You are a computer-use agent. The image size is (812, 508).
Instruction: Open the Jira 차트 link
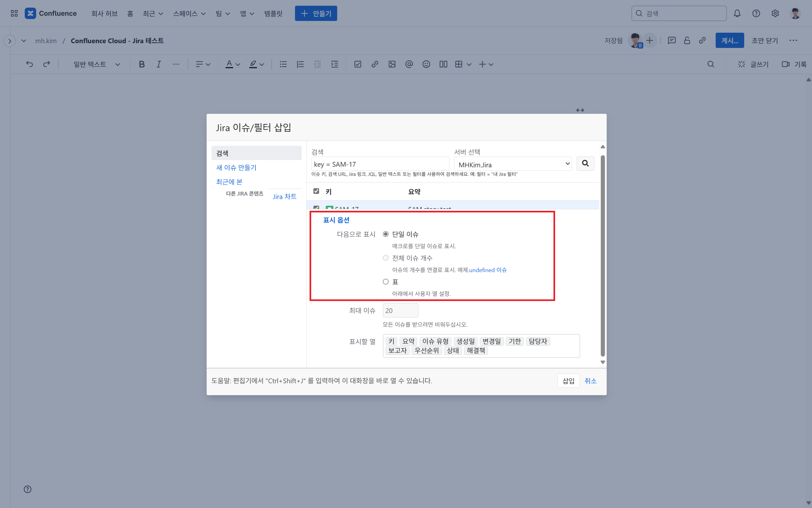coord(285,197)
